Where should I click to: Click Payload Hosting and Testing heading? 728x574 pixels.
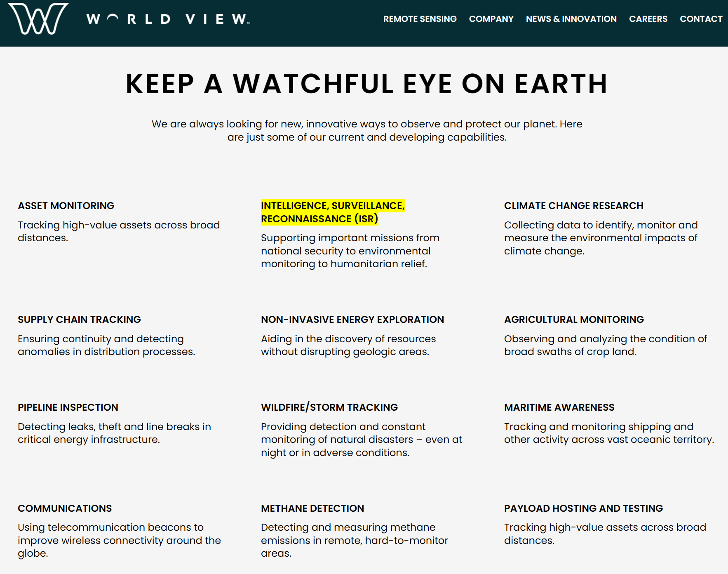[x=583, y=508]
